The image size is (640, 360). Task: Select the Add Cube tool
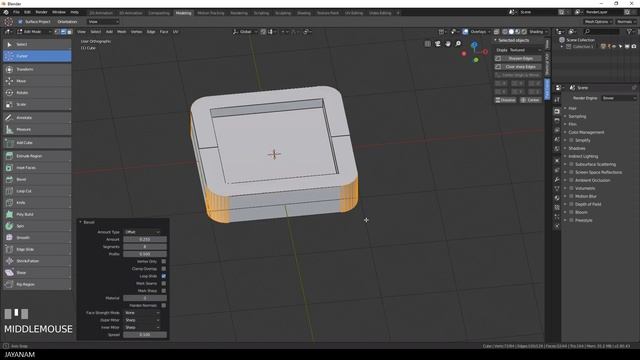(37, 143)
